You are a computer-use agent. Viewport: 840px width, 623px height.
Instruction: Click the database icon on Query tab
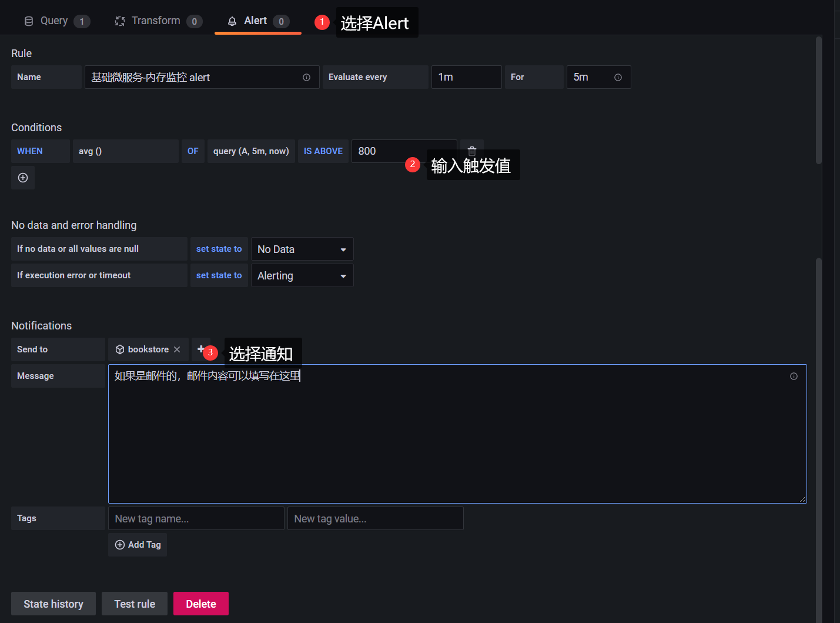28,21
